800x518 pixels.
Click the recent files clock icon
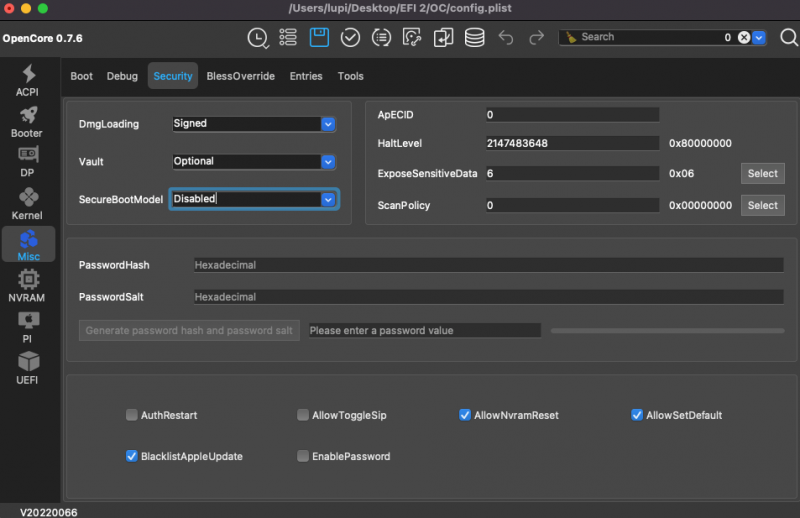click(x=257, y=37)
